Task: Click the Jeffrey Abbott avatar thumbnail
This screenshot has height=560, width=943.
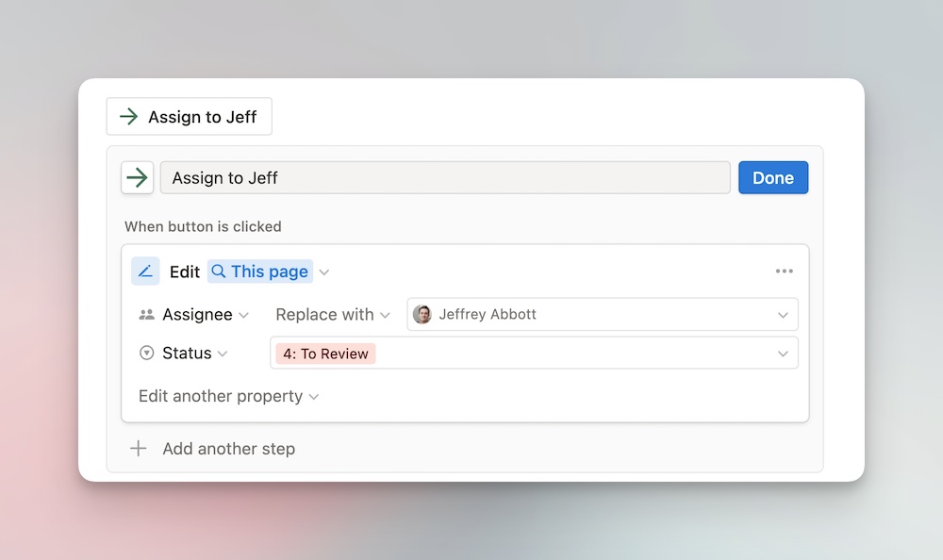Action: (x=422, y=314)
